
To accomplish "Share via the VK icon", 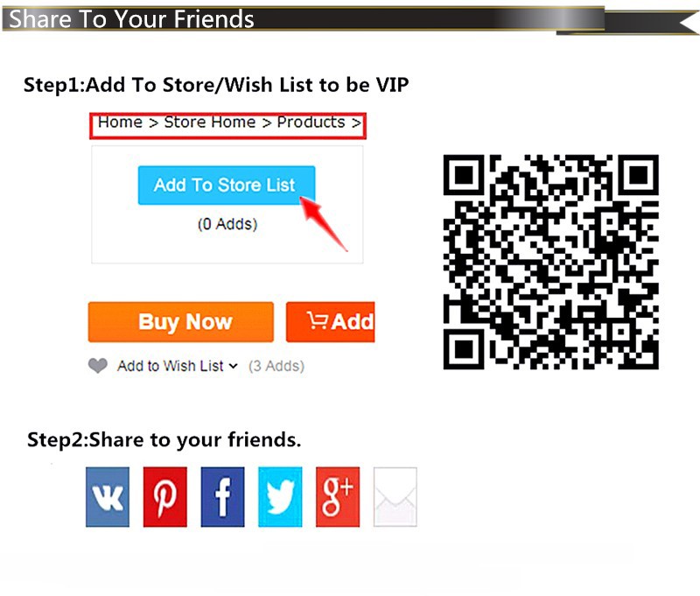I will pos(107,497).
